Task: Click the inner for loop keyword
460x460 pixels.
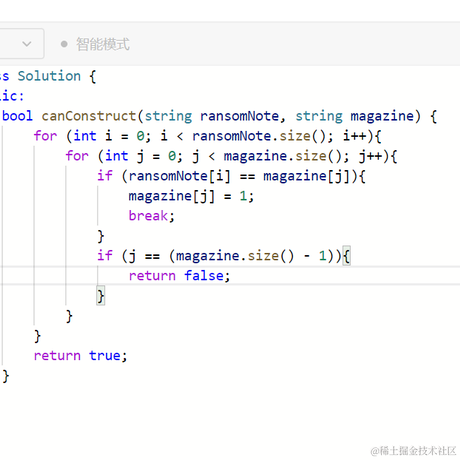Action: pos(77,156)
